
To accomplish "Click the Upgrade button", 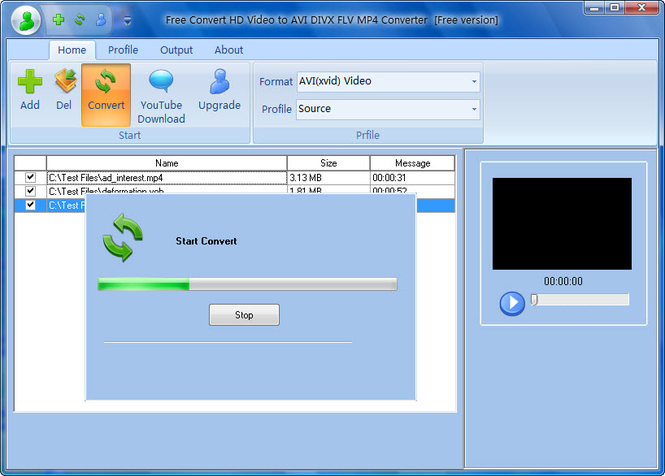I will 219,91.
